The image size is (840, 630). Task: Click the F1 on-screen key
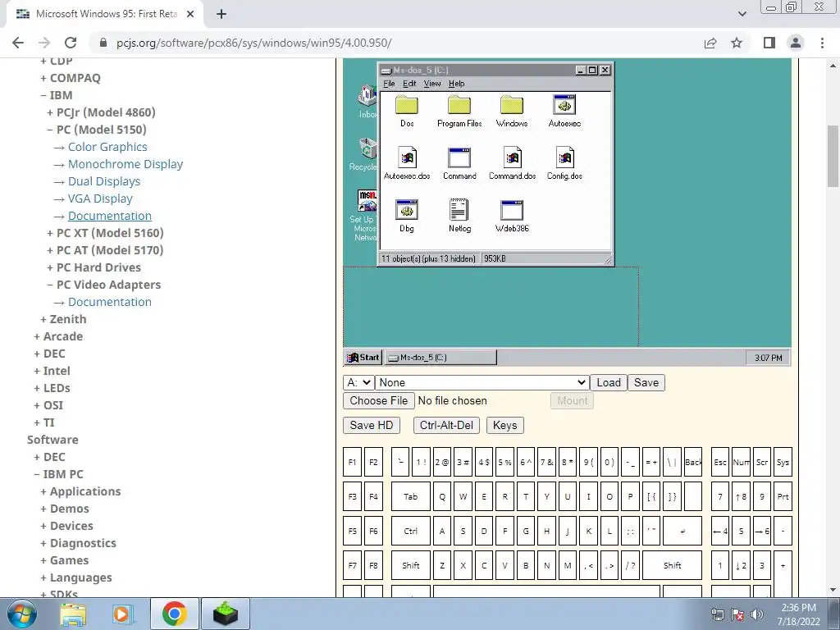click(352, 463)
